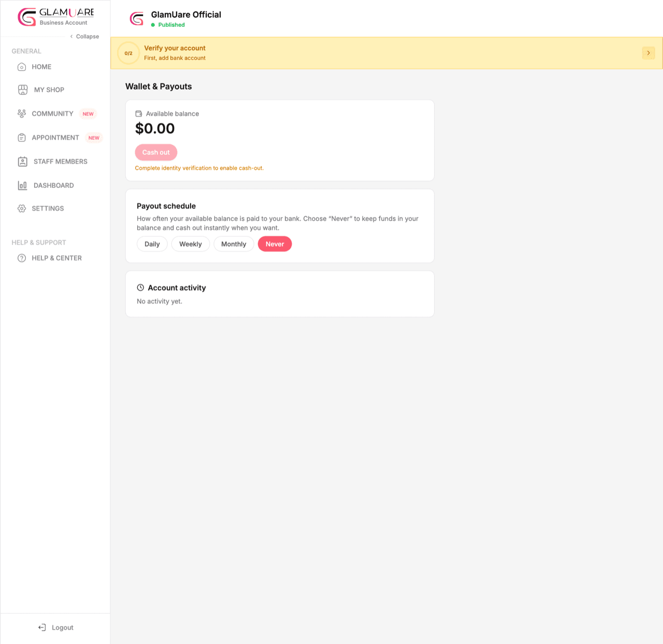Expand the verify account banner arrow
The width and height of the screenshot is (663, 644).
(x=648, y=53)
